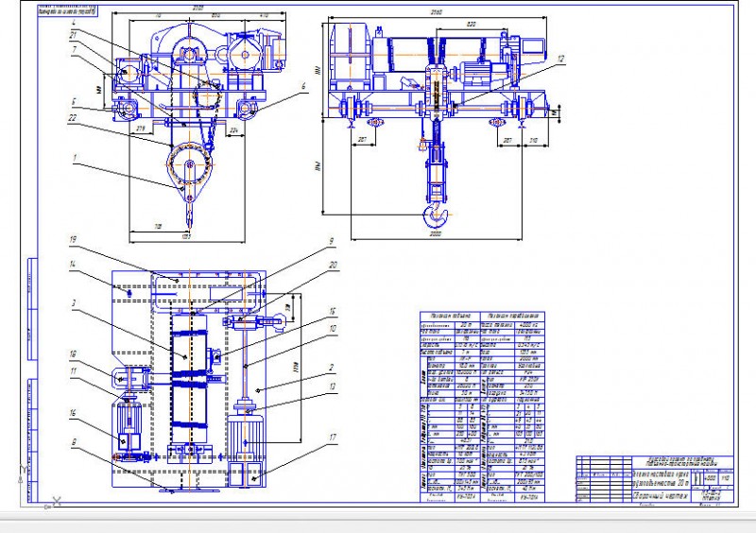Select position callout 18 in plan view
The width and height of the screenshot is (756, 533).
click(73, 354)
